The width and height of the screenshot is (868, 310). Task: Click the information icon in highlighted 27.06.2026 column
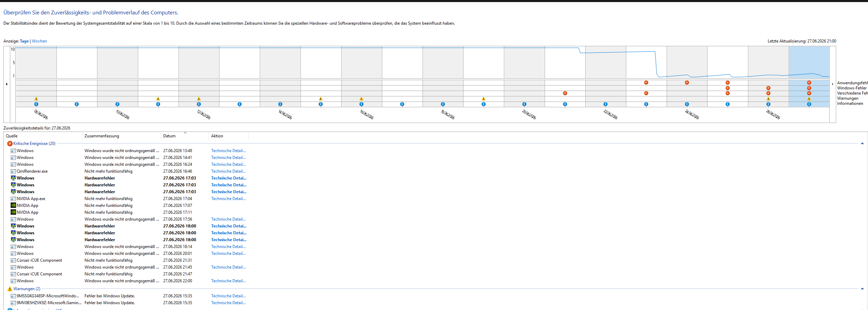809,104
